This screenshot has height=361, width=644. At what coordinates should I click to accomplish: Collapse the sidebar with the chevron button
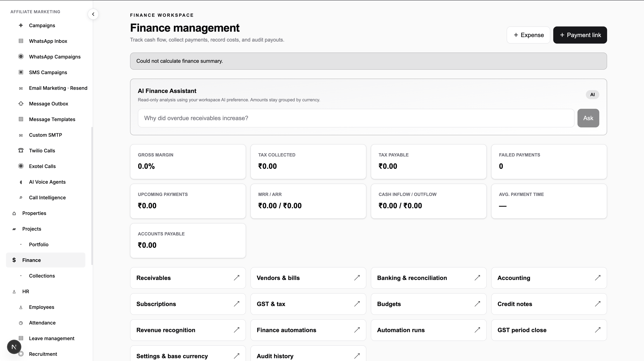[x=93, y=14]
